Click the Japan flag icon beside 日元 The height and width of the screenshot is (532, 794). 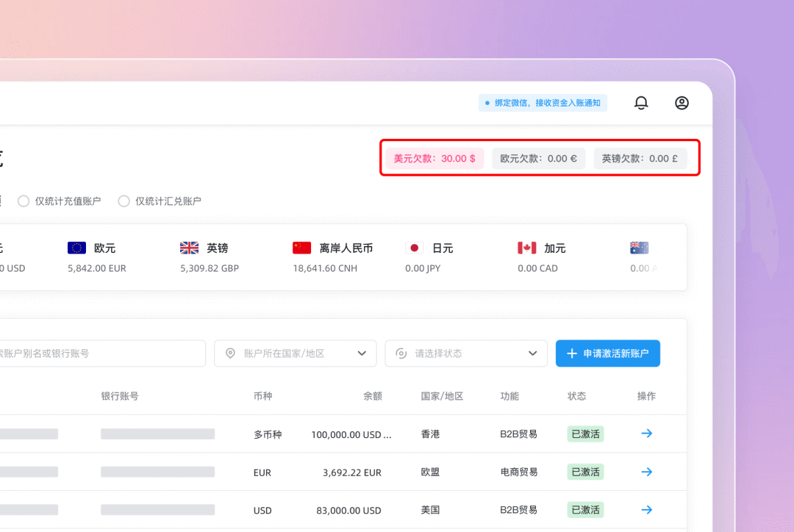pos(414,248)
